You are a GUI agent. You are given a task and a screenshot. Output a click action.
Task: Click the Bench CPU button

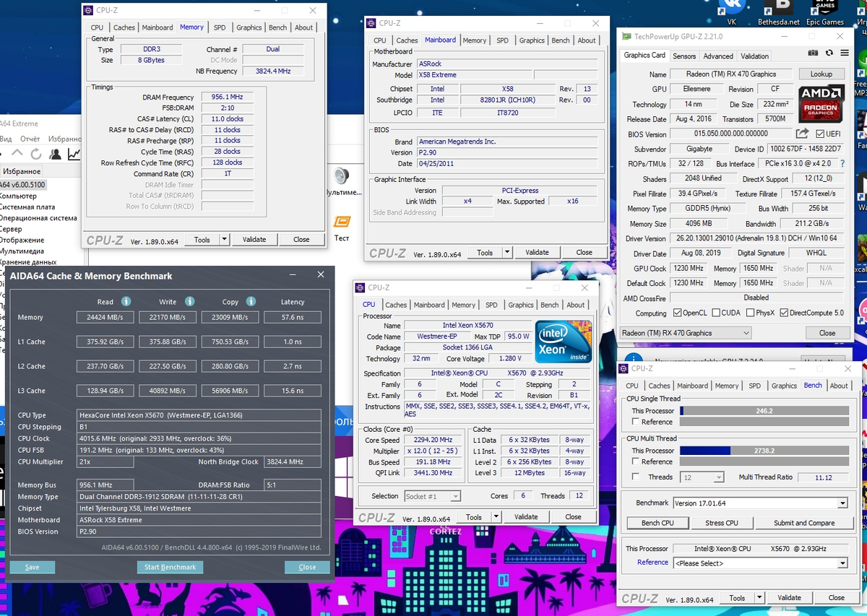(x=657, y=523)
